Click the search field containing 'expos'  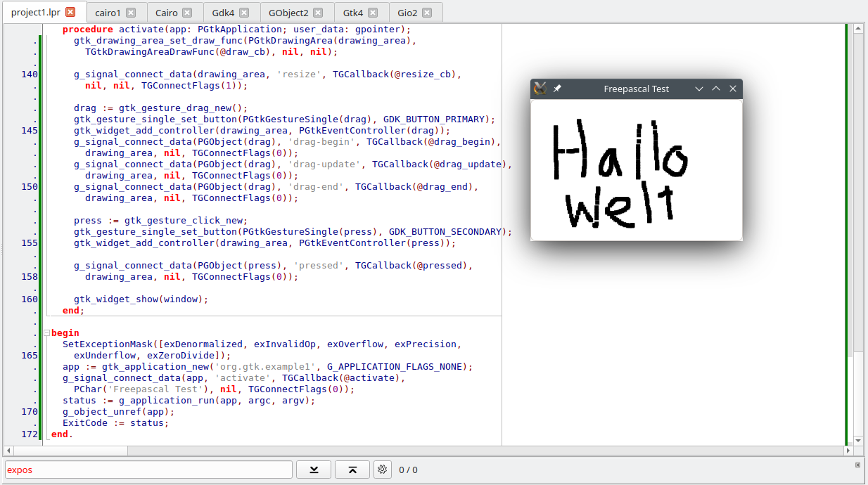pos(148,470)
